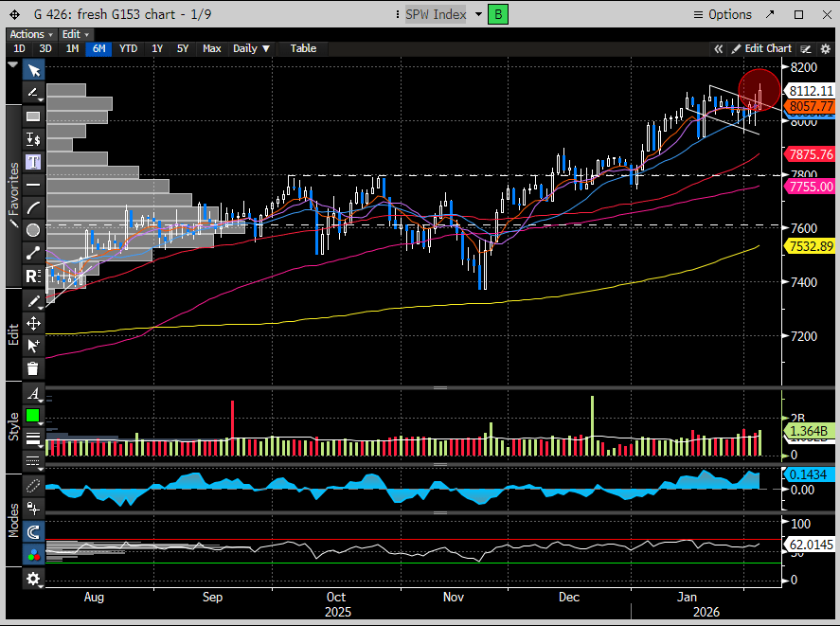Toggle the colored dots mode
840x626 pixels.
coord(33,555)
